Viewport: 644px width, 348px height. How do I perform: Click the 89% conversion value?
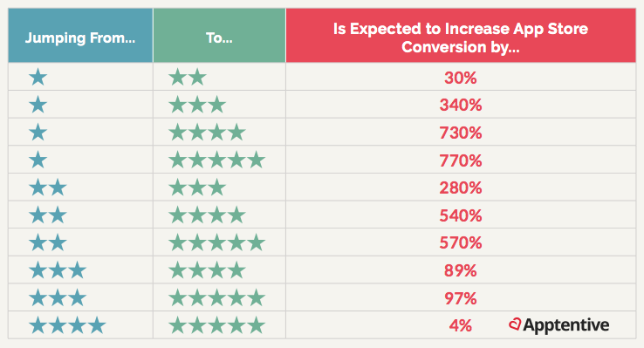(461, 270)
